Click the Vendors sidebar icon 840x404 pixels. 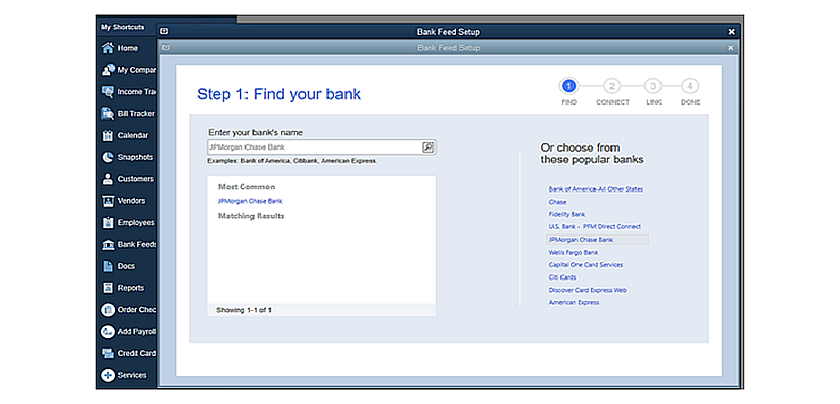[x=107, y=201]
